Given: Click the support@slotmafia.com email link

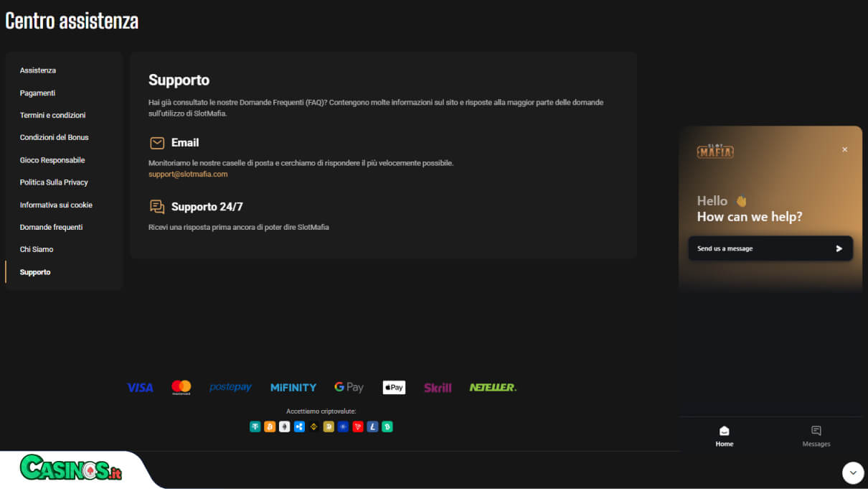Looking at the screenshot, I should click(188, 174).
